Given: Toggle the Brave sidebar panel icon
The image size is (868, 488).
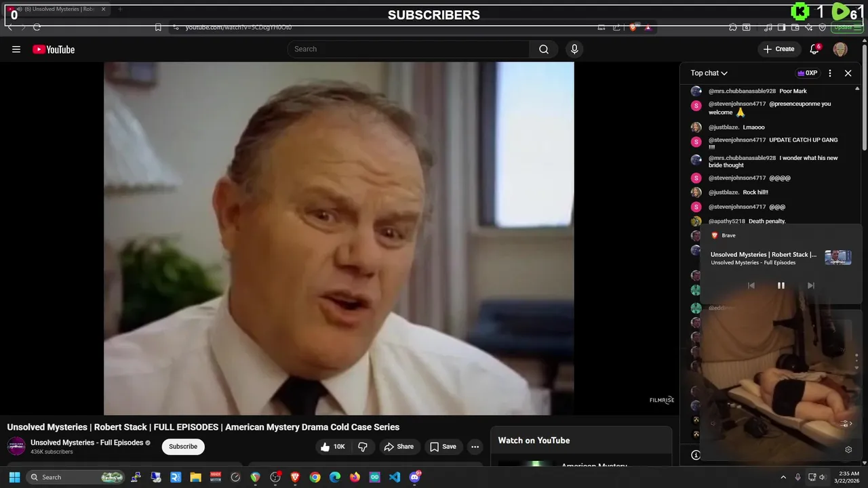Looking at the screenshot, I should pos(782,27).
